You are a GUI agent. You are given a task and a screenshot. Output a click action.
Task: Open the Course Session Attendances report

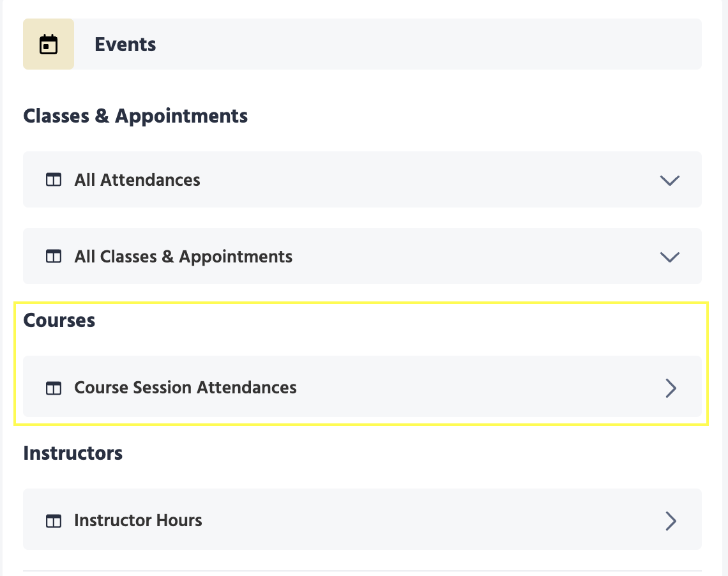click(185, 388)
